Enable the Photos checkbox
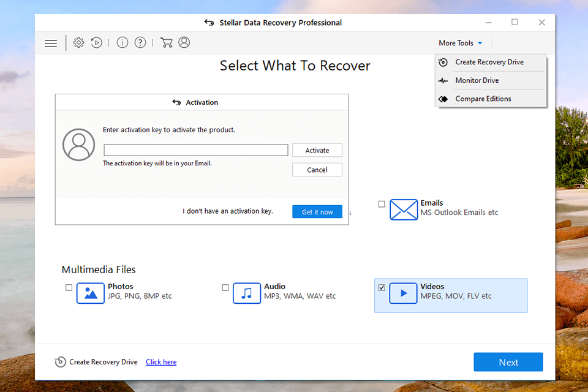Image resolution: width=588 pixels, height=392 pixels. click(x=69, y=287)
